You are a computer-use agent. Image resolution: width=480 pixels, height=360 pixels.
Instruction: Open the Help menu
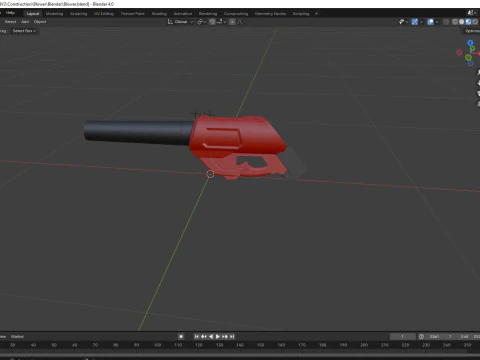pyautogui.click(x=10, y=13)
